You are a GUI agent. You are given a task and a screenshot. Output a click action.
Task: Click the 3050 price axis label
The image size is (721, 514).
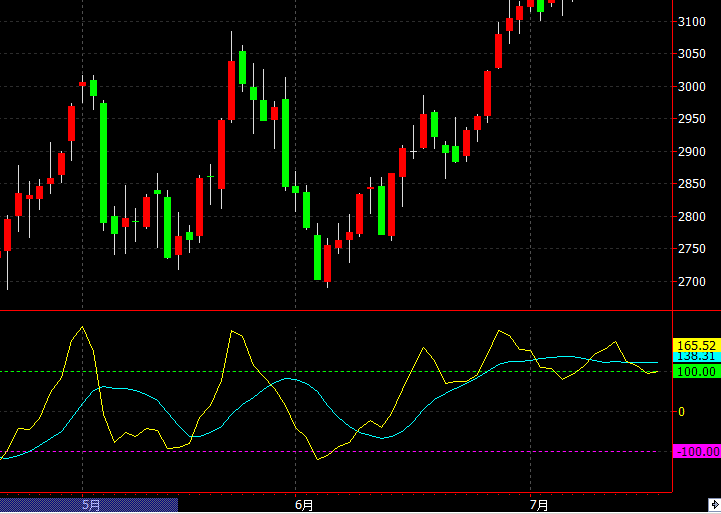pyautogui.click(x=692, y=54)
